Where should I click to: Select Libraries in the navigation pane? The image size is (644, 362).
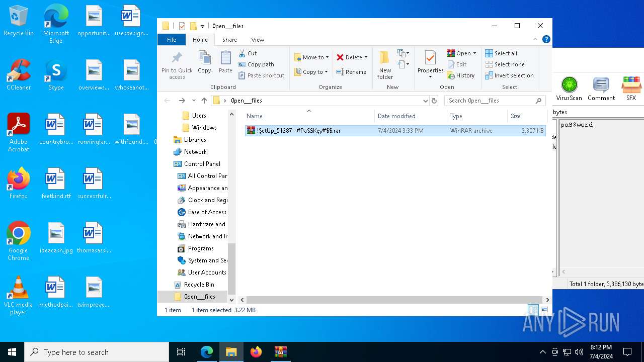coord(195,140)
